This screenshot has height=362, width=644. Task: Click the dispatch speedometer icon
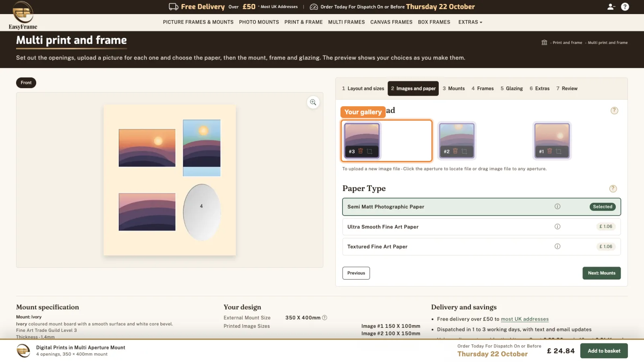click(x=314, y=7)
